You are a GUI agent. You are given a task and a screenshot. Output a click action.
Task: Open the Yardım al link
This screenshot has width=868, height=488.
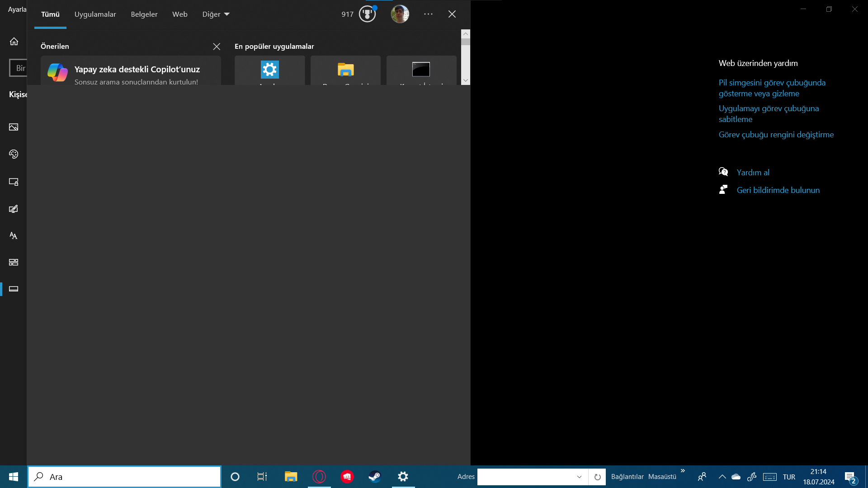pos(753,173)
